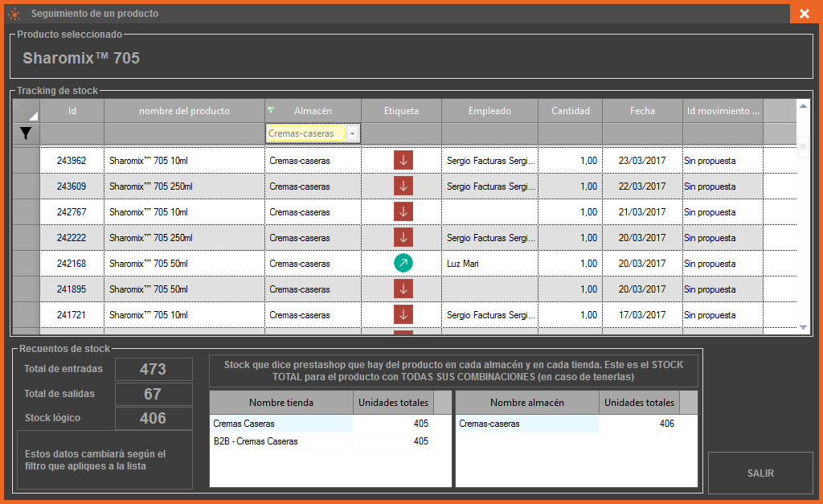The width and height of the screenshot is (823, 504).
Task: Click the black funnel filter icon
Action: click(27, 134)
